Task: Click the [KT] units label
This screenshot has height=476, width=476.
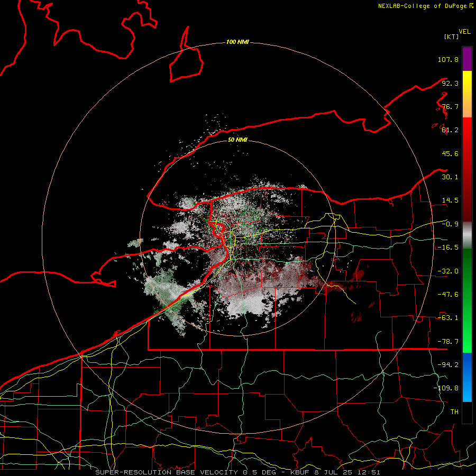Action: click(x=451, y=36)
